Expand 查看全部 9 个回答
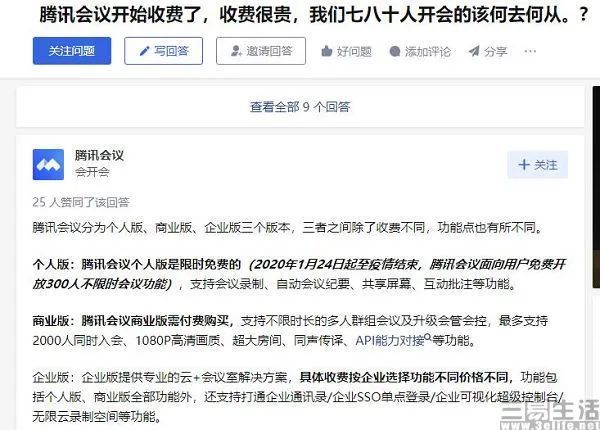The height and width of the screenshot is (430, 600). pos(300,107)
